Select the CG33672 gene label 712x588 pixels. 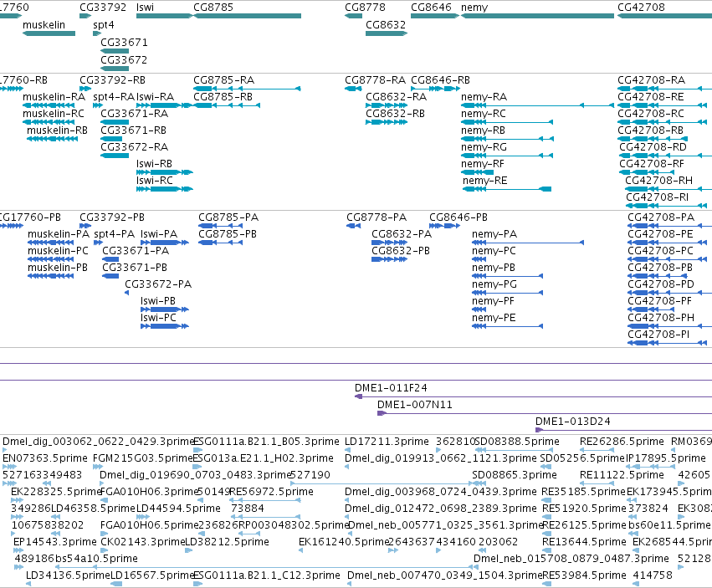tap(124, 60)
